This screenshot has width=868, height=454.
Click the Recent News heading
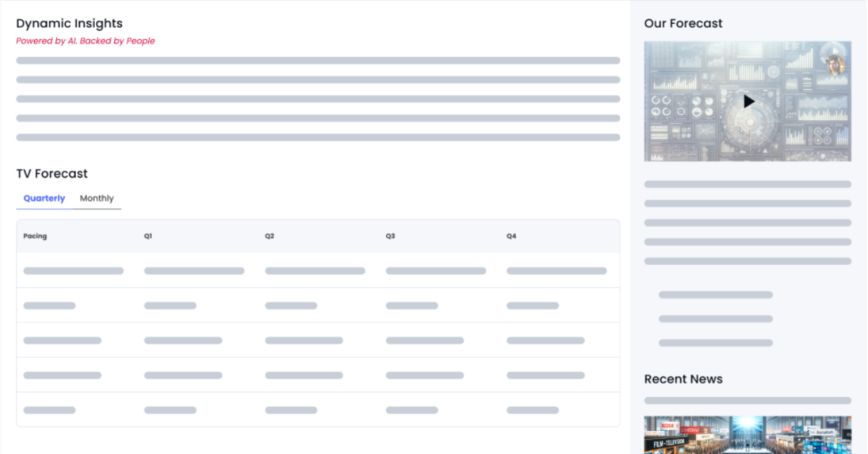click(684, 379)
